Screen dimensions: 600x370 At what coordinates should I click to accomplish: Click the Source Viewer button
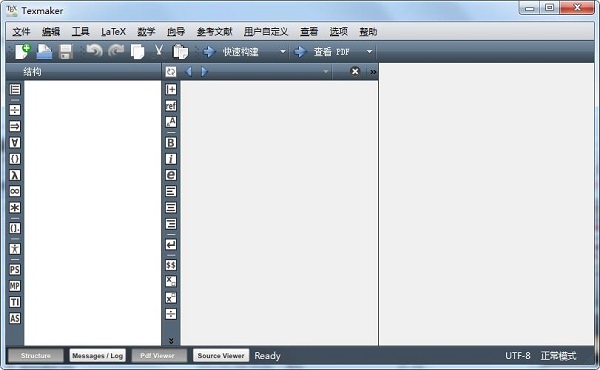point(221,355)
